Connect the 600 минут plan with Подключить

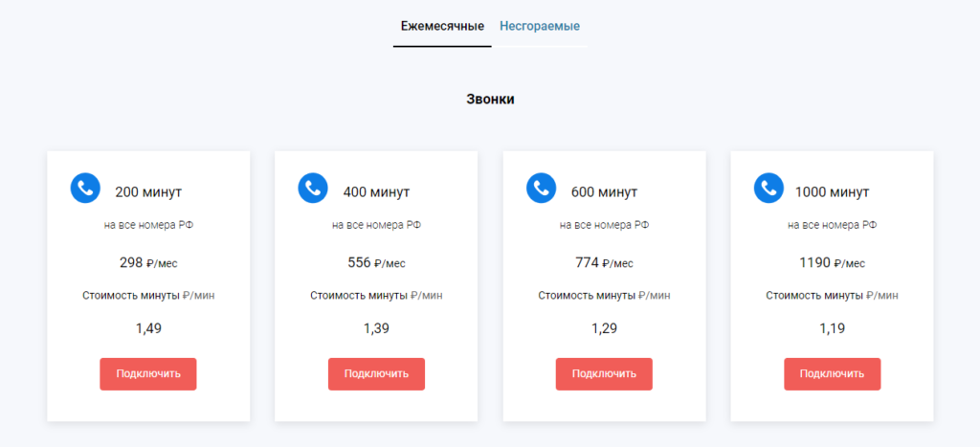604,373
